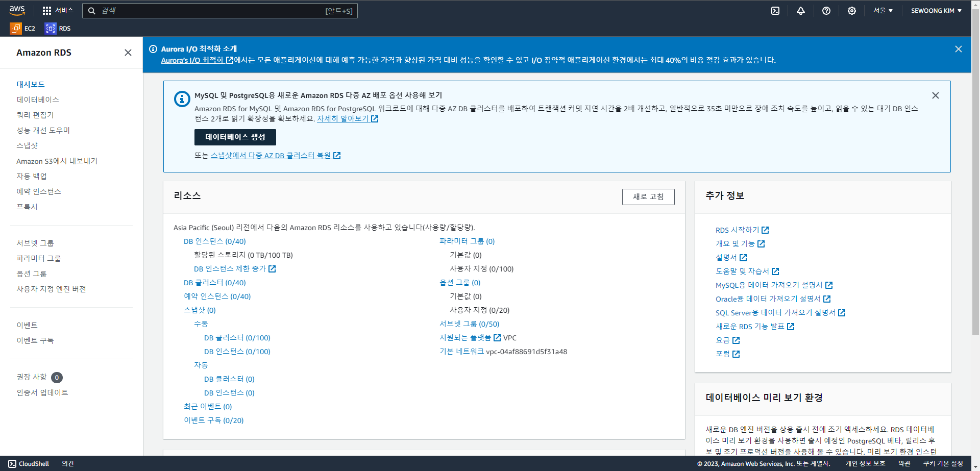Viewport: 980px width, 471px height.
Task: Open the 자세히 알아보기 link
Action: (x=347, y=118)
